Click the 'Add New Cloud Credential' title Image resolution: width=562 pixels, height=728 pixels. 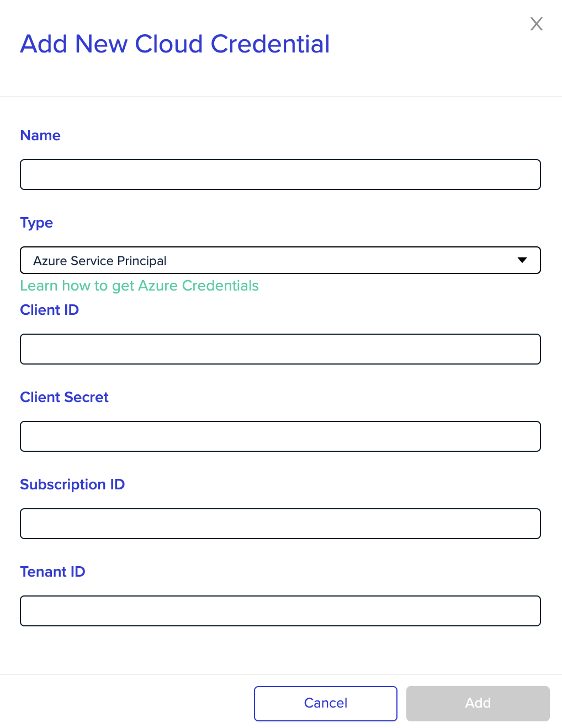click(x=175, y=44)
